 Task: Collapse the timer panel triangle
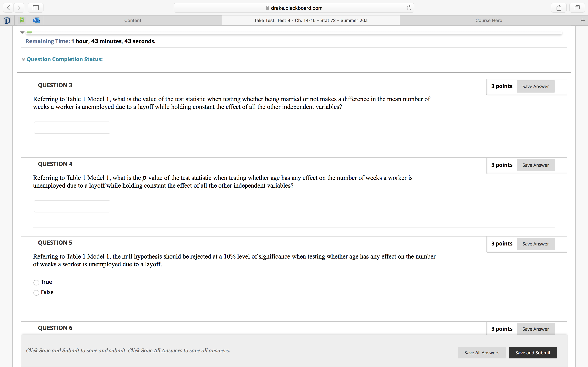click(x=22, y=32)
